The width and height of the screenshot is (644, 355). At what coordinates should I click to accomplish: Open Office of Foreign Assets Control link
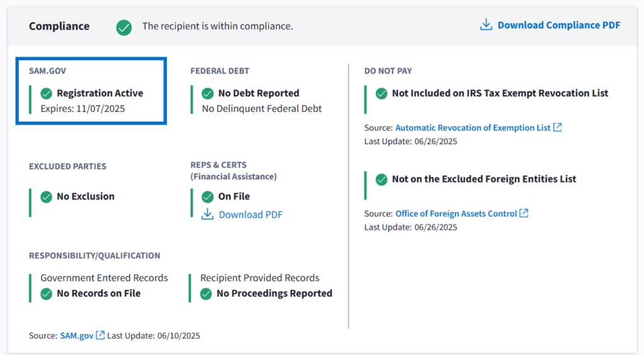[x=456, y=213]
